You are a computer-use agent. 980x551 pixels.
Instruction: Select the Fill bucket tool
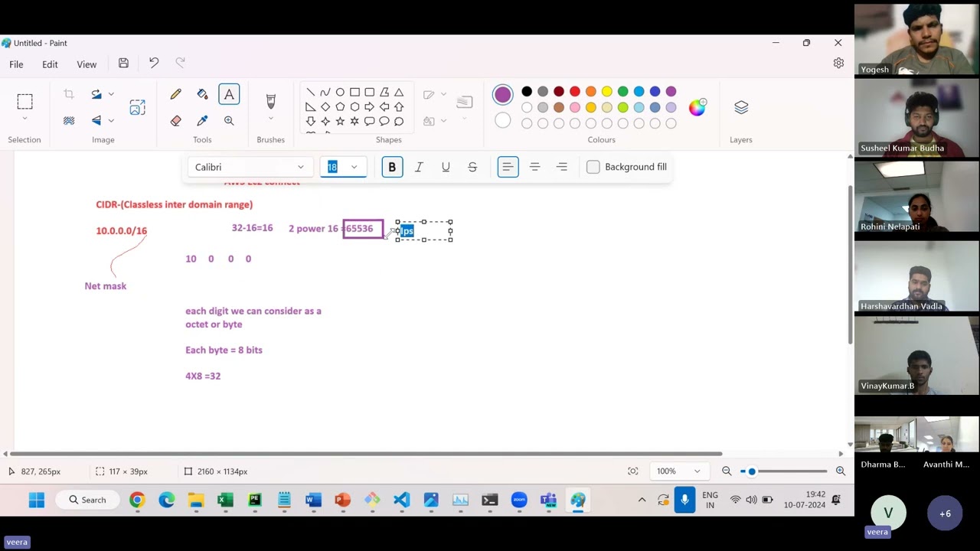202,94
